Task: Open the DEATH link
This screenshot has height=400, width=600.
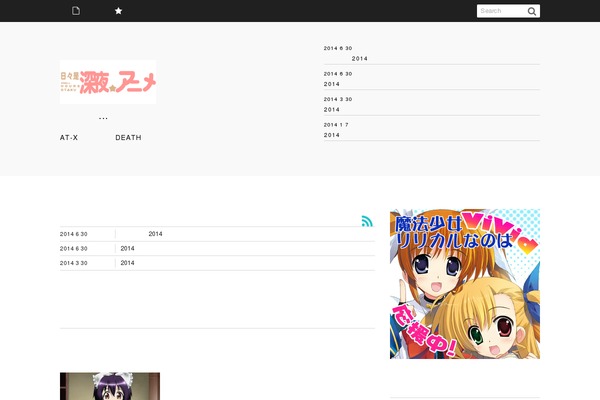Action: [128, 137]
